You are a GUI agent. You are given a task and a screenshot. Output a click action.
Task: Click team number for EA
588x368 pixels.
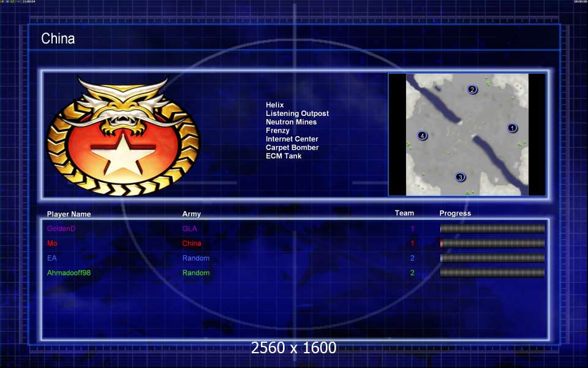click(412, 258)
